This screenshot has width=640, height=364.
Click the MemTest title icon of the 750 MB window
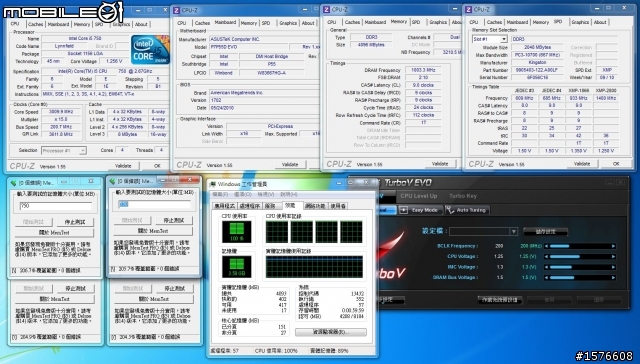14,182
